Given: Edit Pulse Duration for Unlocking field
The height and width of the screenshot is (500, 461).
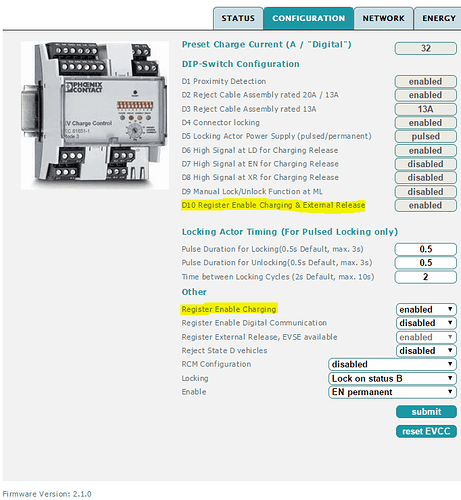Looking at the screenshot, I should pos(426,263).
